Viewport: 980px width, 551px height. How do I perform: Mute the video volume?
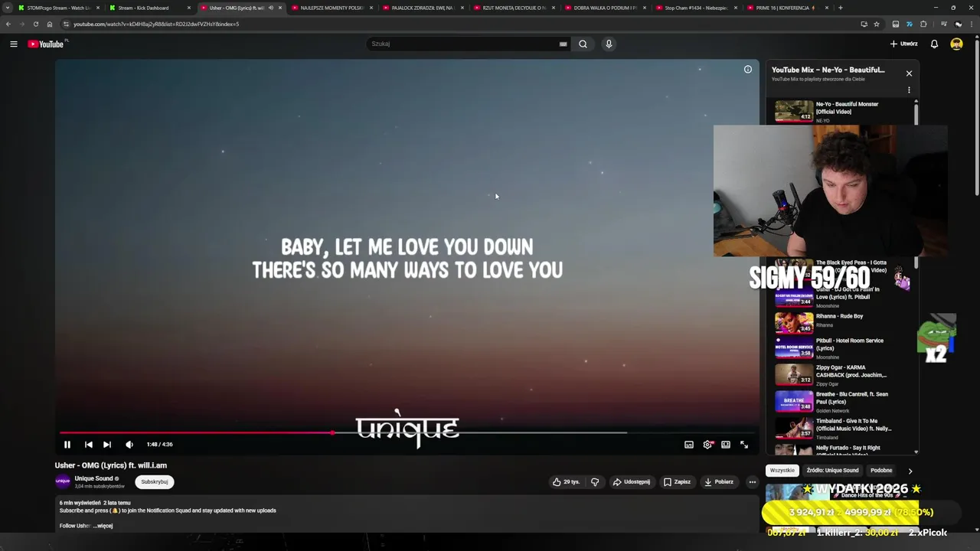click(x=129, y=445)
